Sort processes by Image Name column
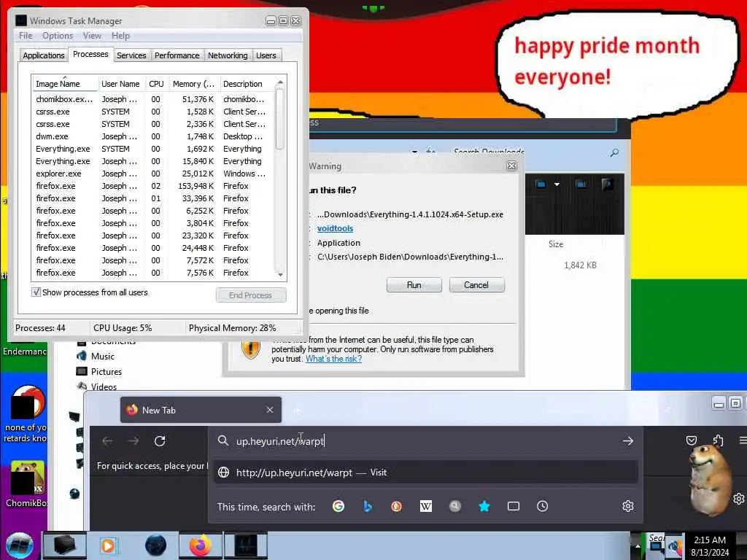The height and width of the screenshot is (560, 747). point(65,84)
